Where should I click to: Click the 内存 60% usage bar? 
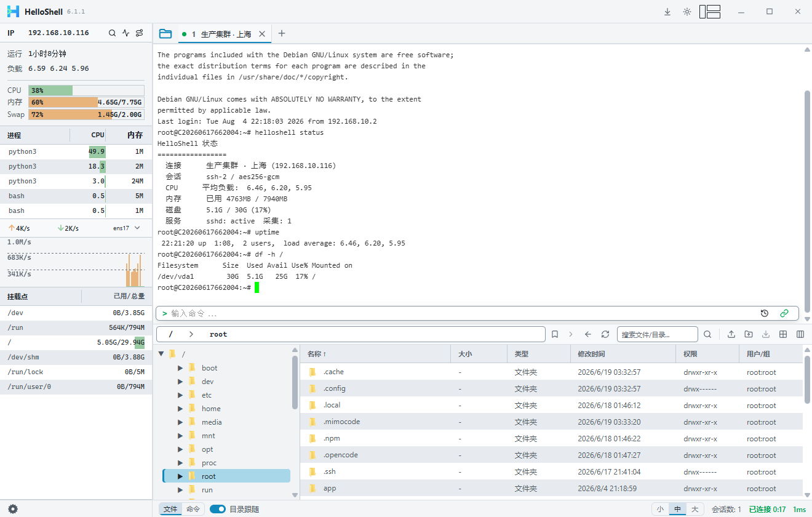click(x=86, y=102)
